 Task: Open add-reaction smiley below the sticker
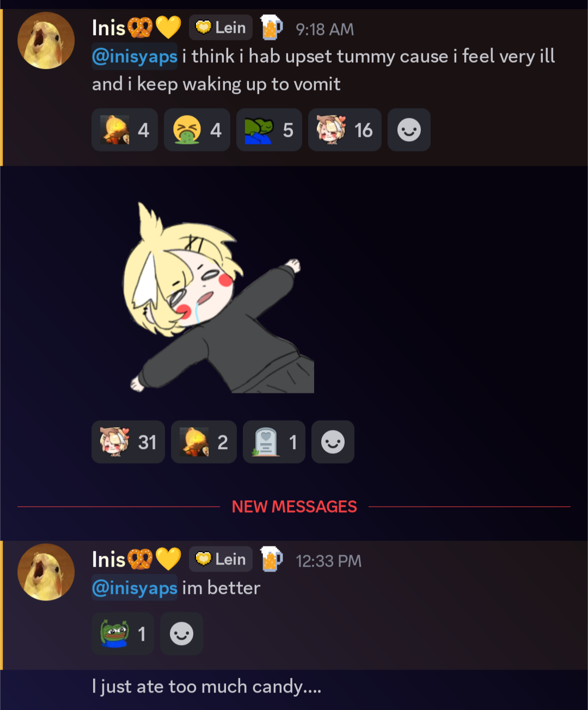tap(333, 442)
